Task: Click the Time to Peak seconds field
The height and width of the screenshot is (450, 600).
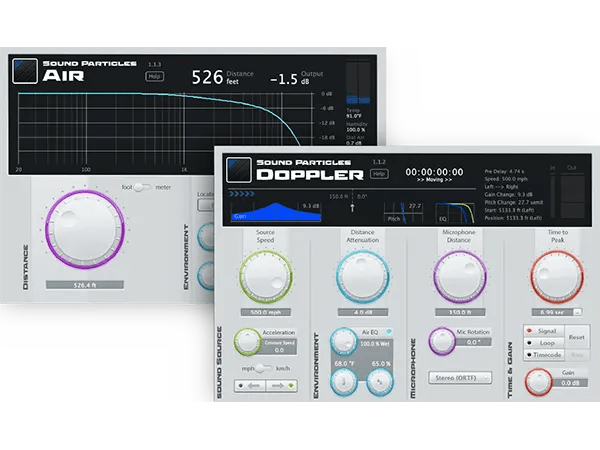Action: tap(552, 312)
